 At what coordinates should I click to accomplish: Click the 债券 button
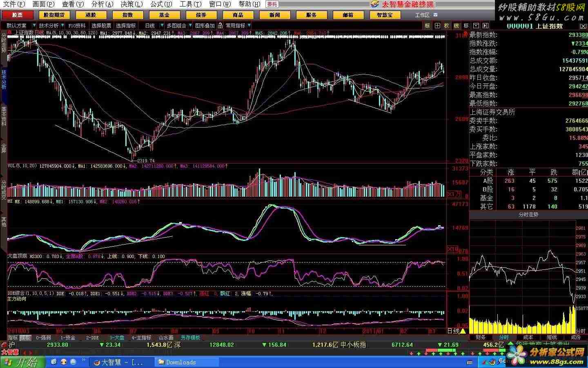[201, 15]
